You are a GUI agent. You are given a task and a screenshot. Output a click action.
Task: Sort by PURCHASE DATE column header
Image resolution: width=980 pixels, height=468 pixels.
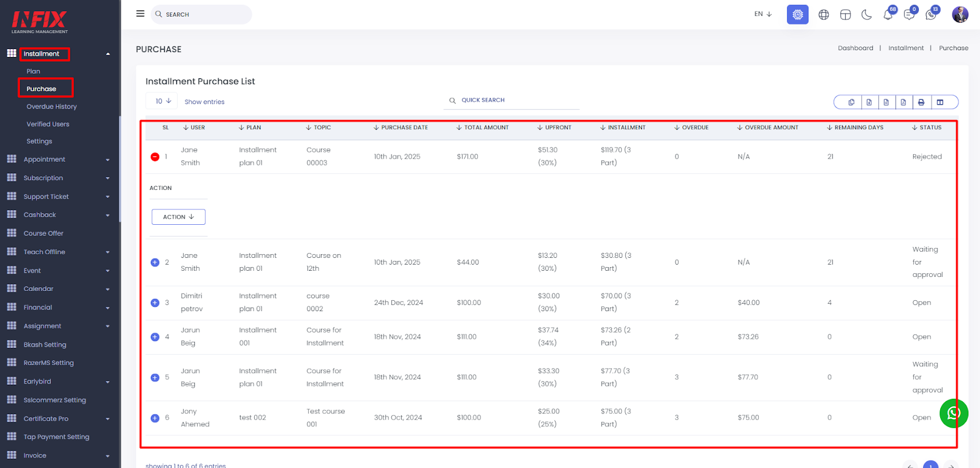coord(401,127)
